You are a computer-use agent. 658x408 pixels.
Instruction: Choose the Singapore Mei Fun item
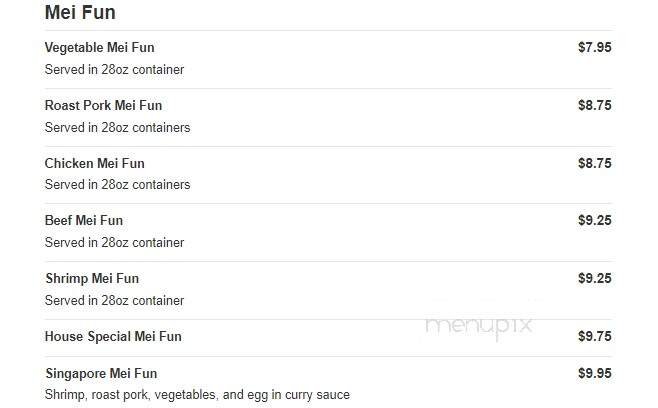(x=101, y=374)
